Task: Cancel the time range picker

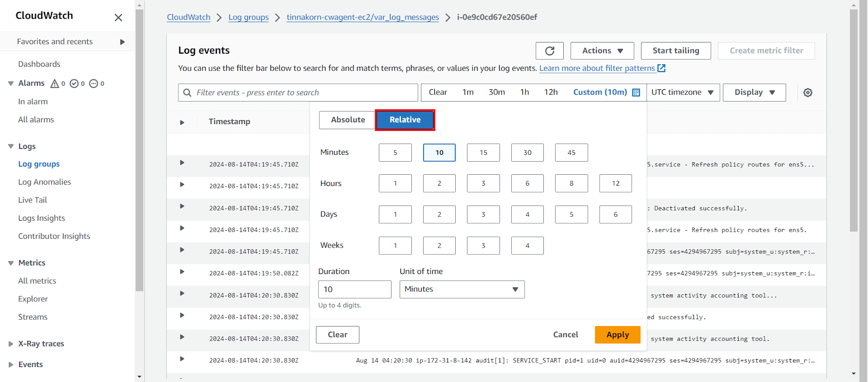Action: (x=566, y=335)
